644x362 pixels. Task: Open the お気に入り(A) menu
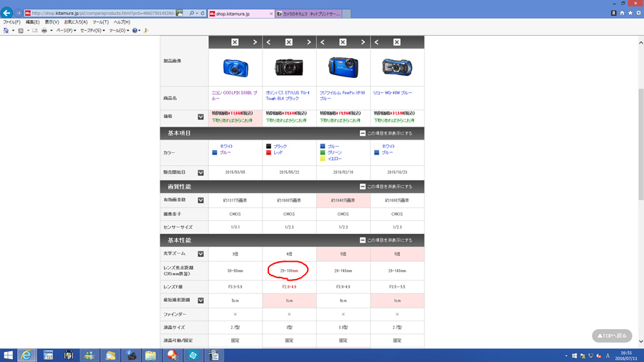(x=76, y=22)
